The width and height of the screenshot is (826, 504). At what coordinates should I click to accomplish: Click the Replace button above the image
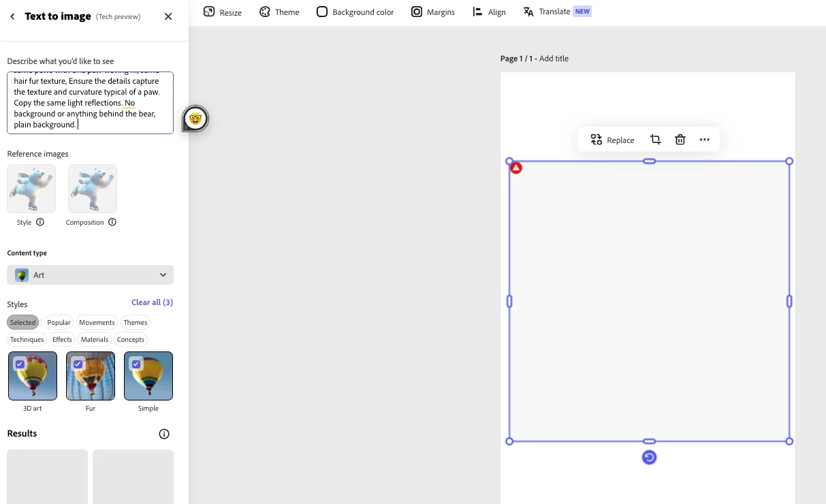[612, 140]
